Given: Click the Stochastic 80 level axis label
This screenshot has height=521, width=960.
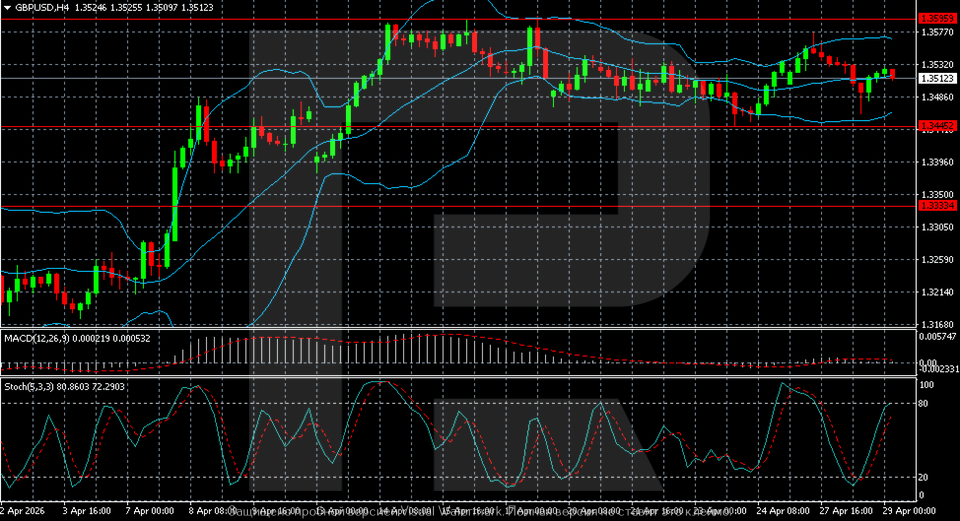Looking at the screenshot, I should [926, 404].
